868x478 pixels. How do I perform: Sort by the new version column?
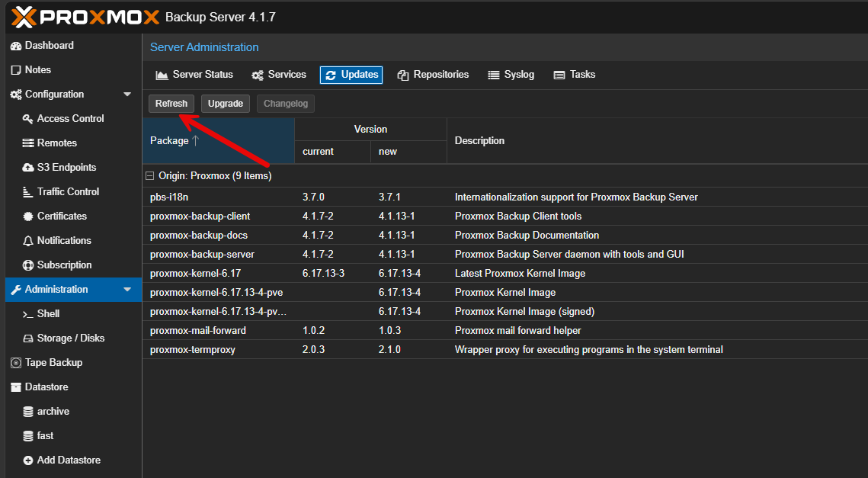(408, 152)
